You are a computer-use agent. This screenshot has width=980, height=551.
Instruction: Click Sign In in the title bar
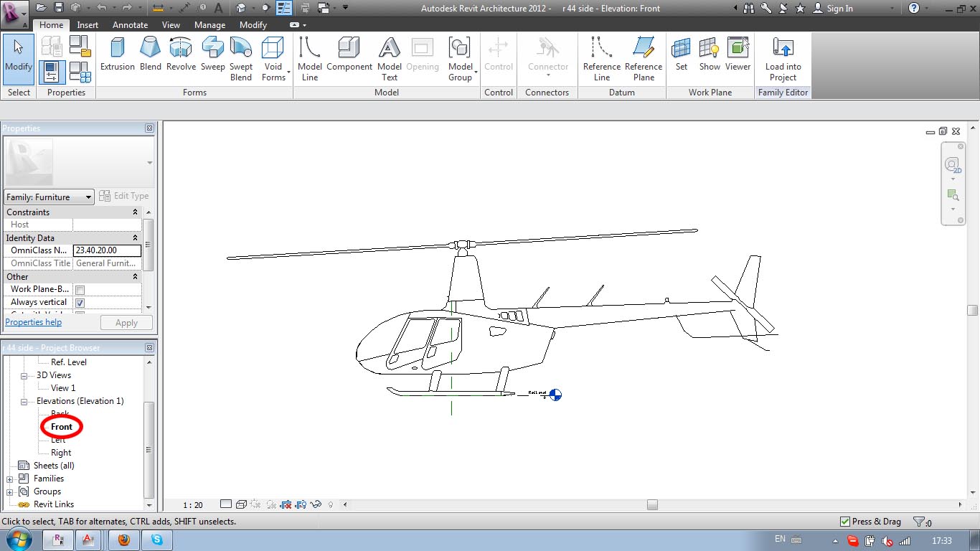(x=839, y=9)
